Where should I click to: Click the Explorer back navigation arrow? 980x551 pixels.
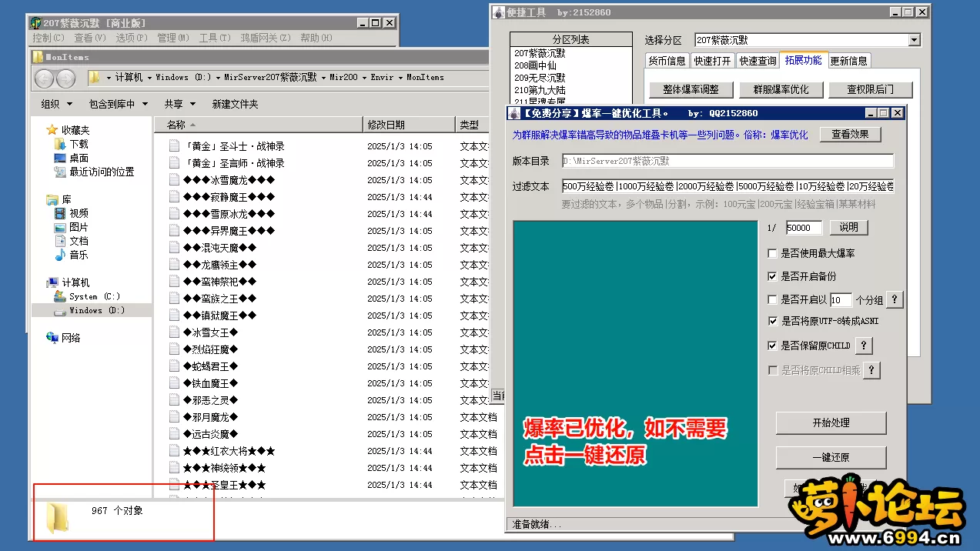pos(45,78)
